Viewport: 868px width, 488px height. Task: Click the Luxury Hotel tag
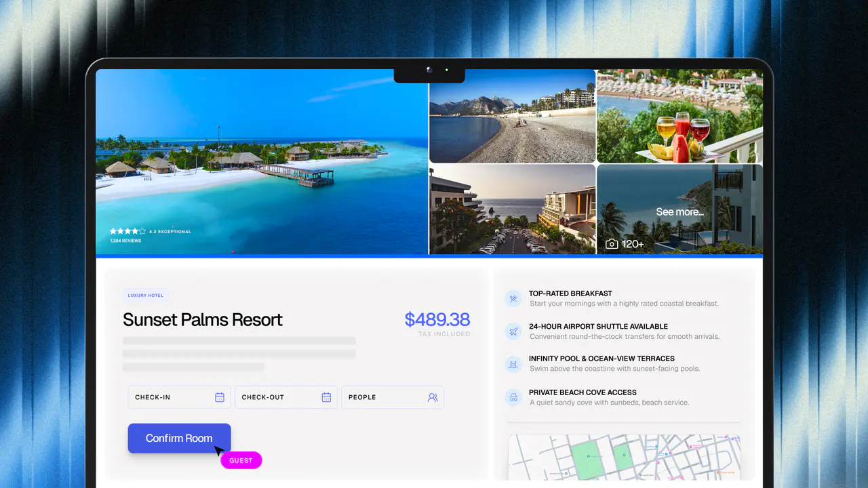pos(145,296)
